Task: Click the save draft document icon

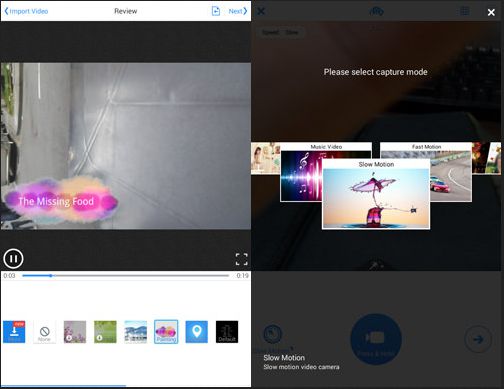Action: click(x=216, y=11)
